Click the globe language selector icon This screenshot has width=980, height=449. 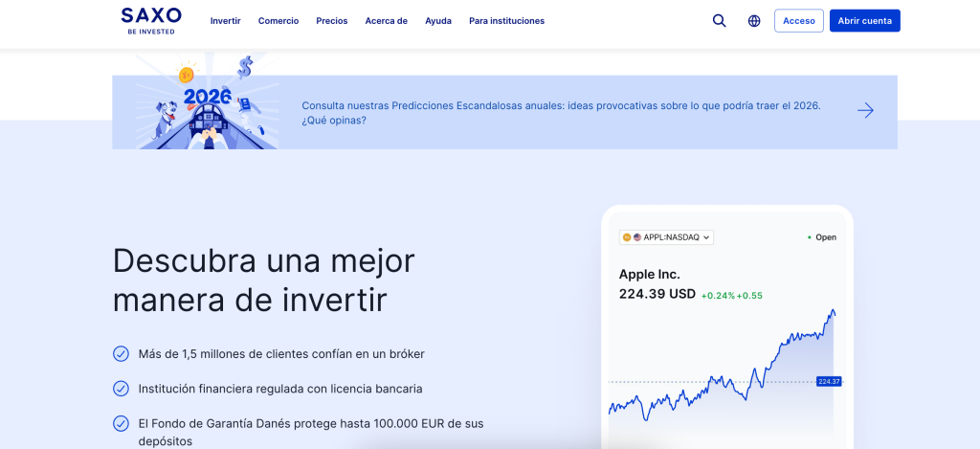tap(754, 21)
